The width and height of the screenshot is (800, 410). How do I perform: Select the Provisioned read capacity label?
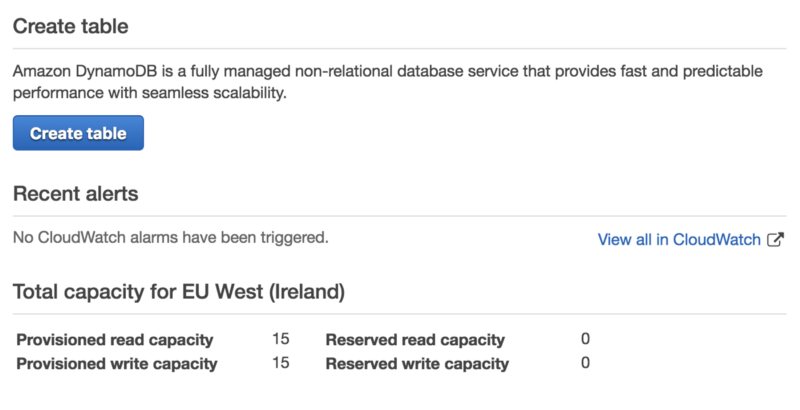(115, 340)
